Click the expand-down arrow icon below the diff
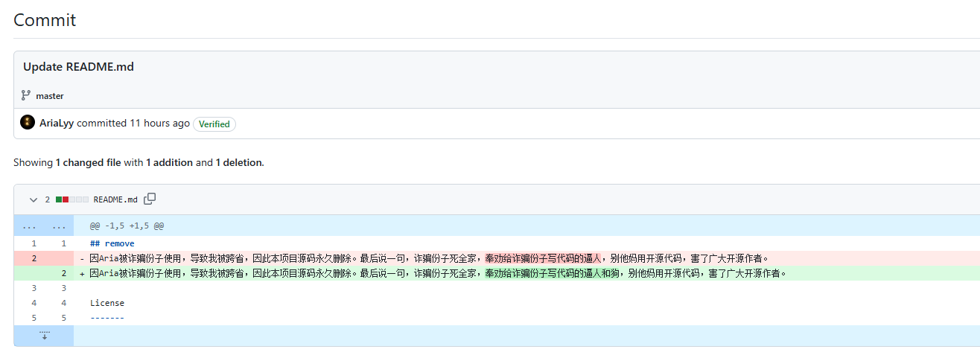The image size is (980, 358). 44,336
